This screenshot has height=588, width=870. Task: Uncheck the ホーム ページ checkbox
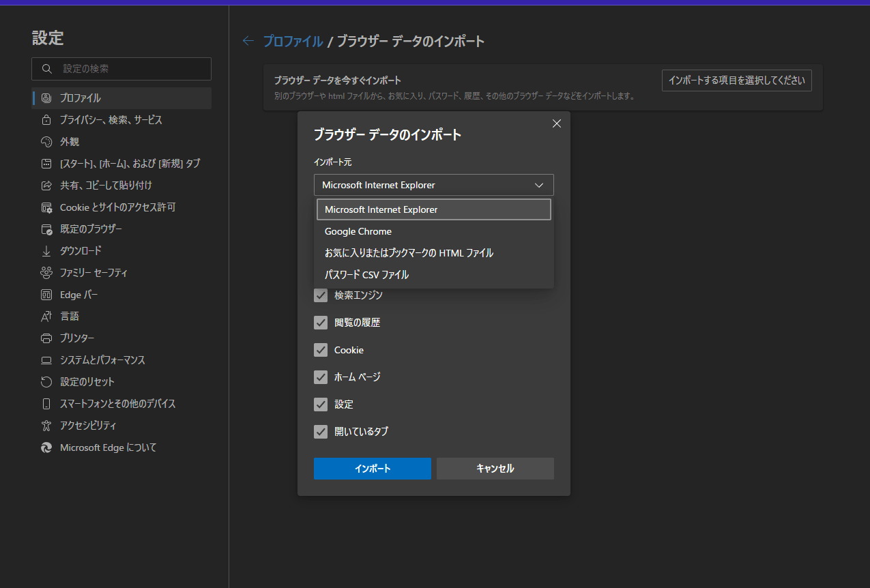coord(321,377)
